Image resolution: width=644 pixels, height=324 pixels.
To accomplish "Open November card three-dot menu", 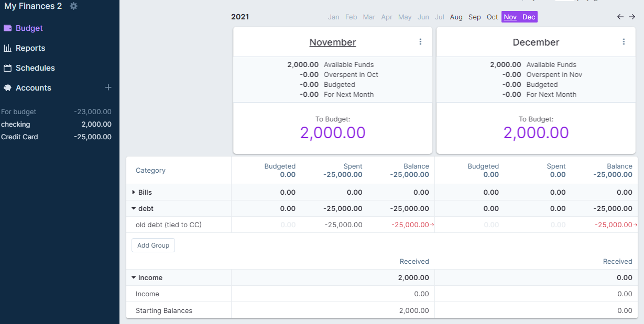I will tap(420, 42).
